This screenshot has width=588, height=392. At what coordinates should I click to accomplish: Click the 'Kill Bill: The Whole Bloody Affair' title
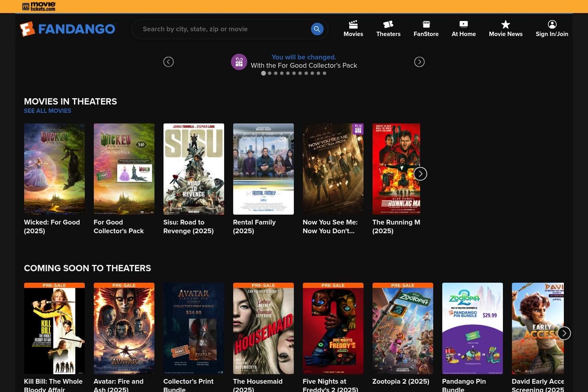53,385
